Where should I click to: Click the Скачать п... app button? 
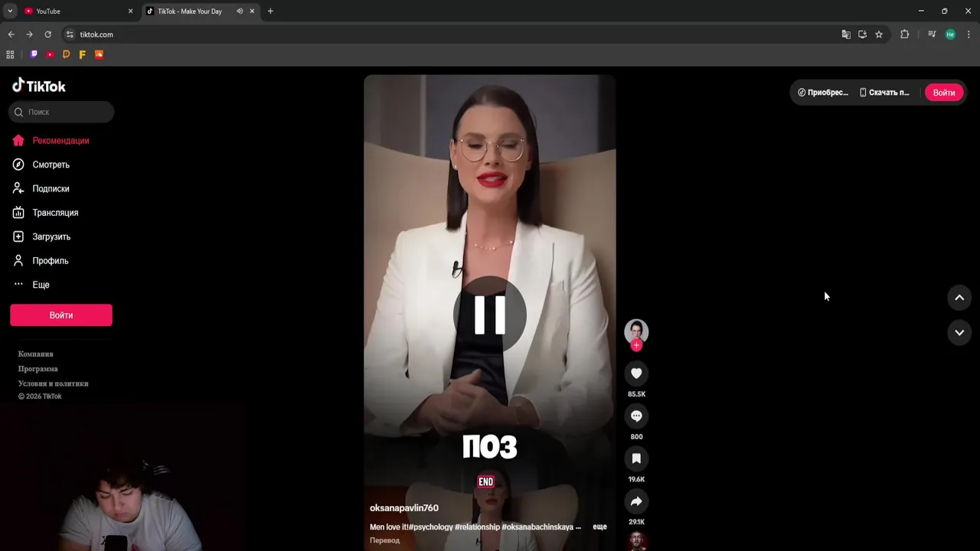885,93
